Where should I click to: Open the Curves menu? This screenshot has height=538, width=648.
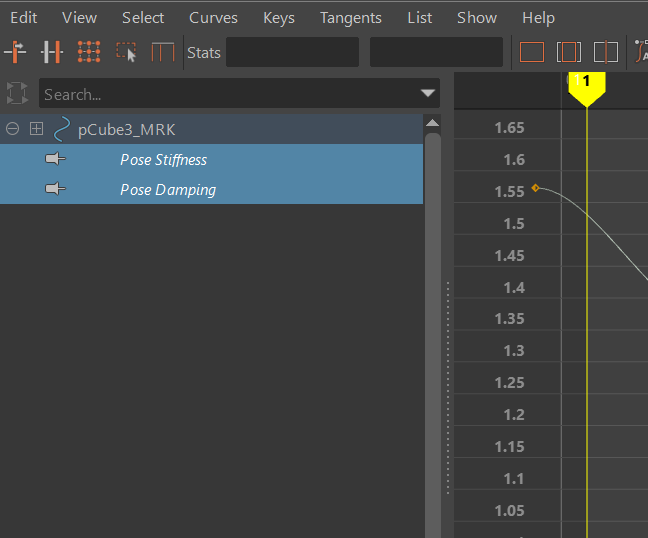pyautogui.click(x=213, y=18)
